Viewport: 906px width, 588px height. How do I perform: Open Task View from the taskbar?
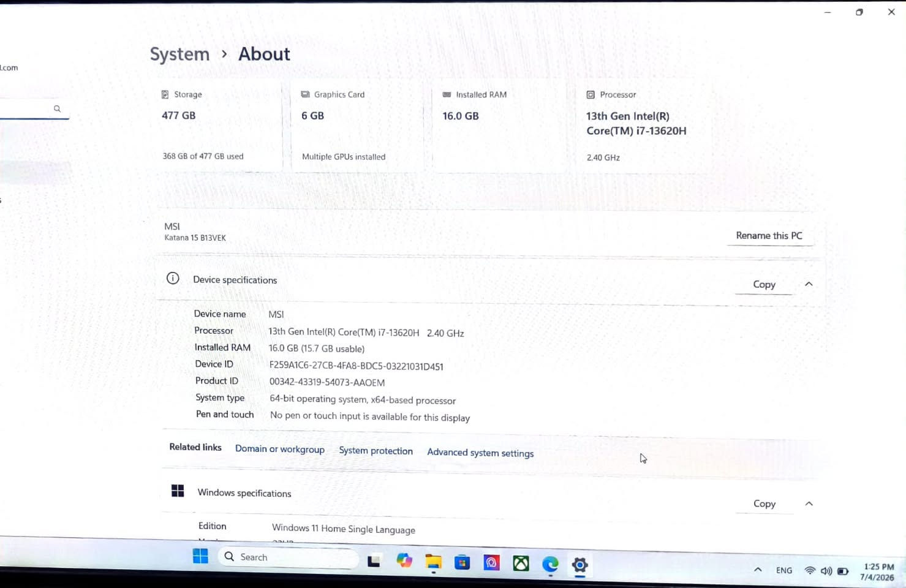pos(374,560)
